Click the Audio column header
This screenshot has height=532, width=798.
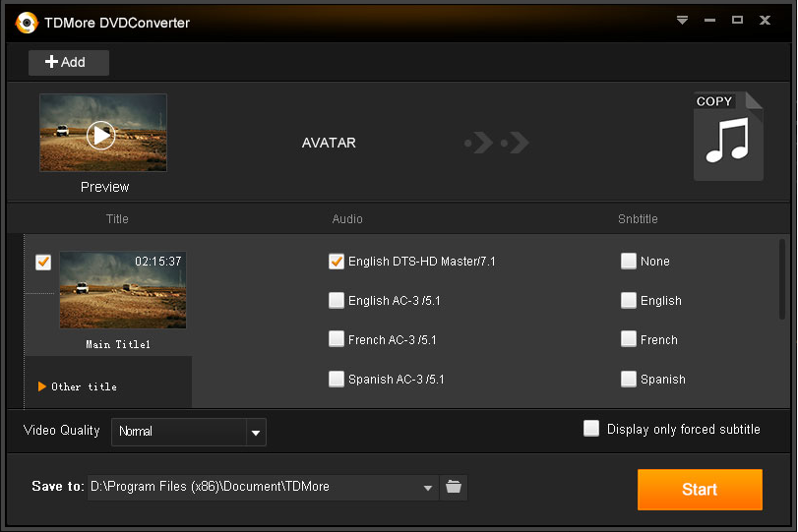[x=347, y=219]
